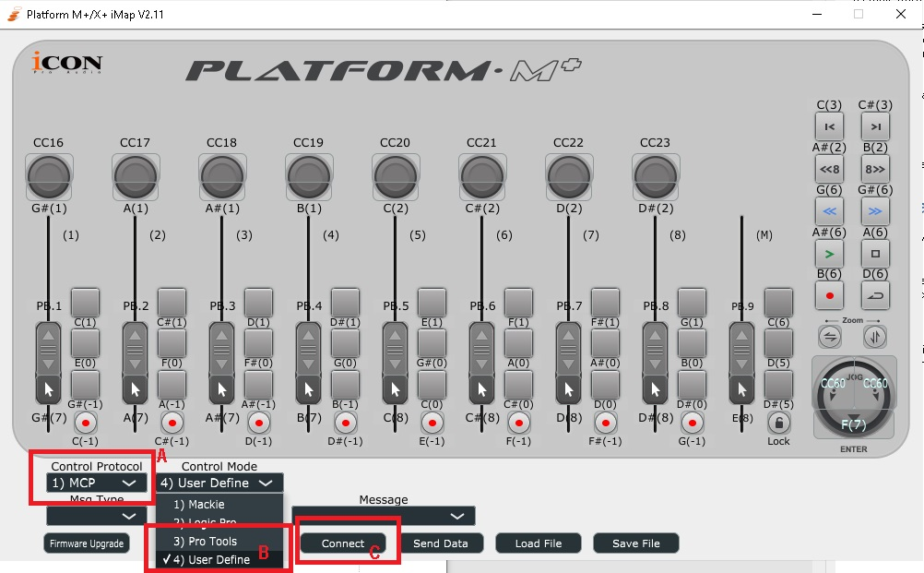Click the CC19 rotary knob
Image resolution: width=924 pixels, height=573 pixels.
pyautogui.click(x=309, y=176)
